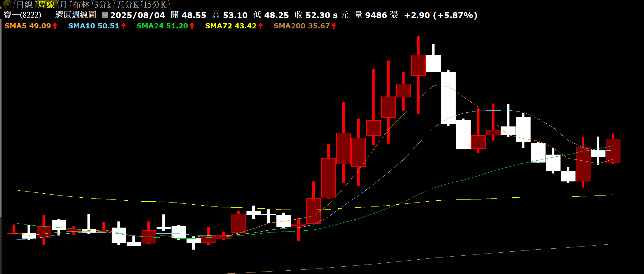The image size is (644, 274).
Task: Expand the dropdown arrow beside 還原週線圖
Action: pyautogui.click(x=105, y=15)
